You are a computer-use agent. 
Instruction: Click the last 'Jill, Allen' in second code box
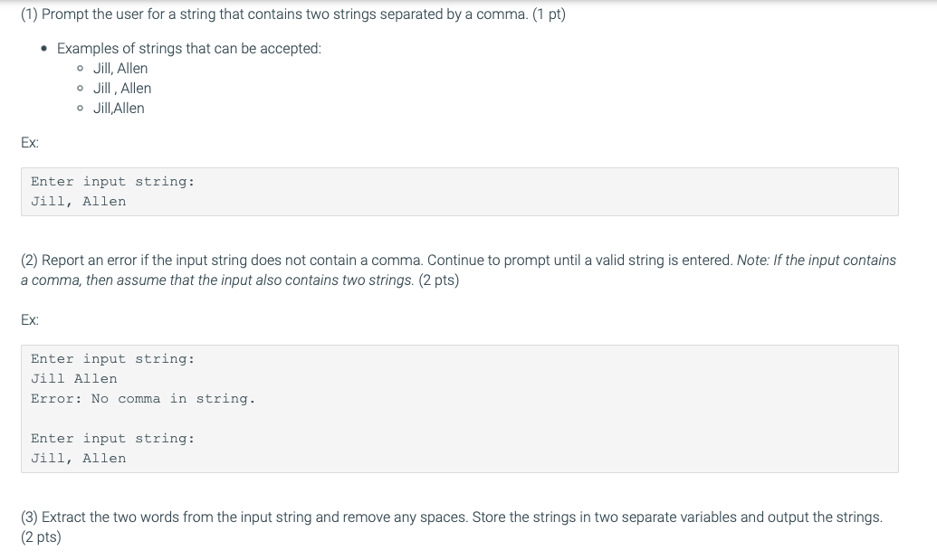78,459
